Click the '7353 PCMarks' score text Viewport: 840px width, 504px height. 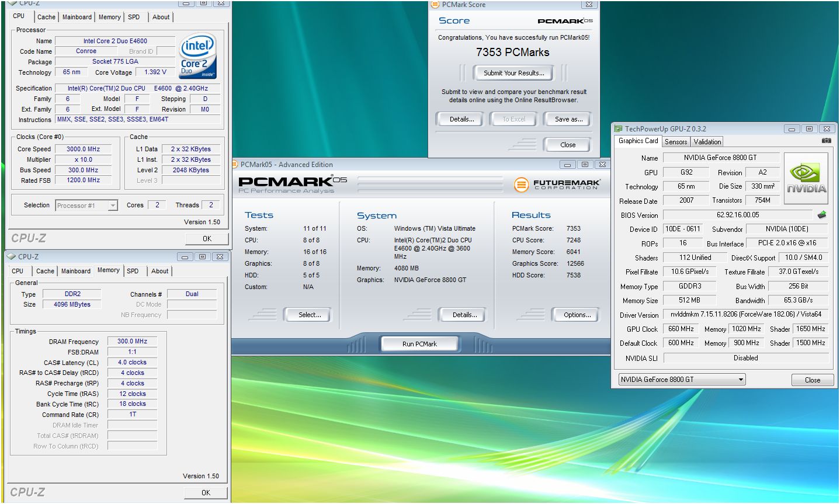pyautogui.click(x=512, y=53)
